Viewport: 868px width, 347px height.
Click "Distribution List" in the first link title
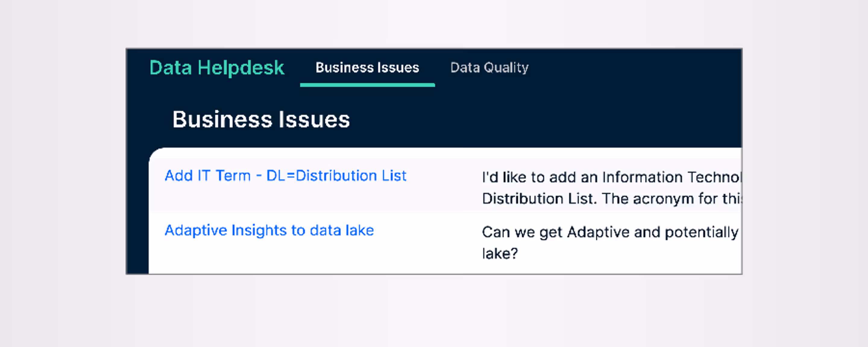click(351, 176)
